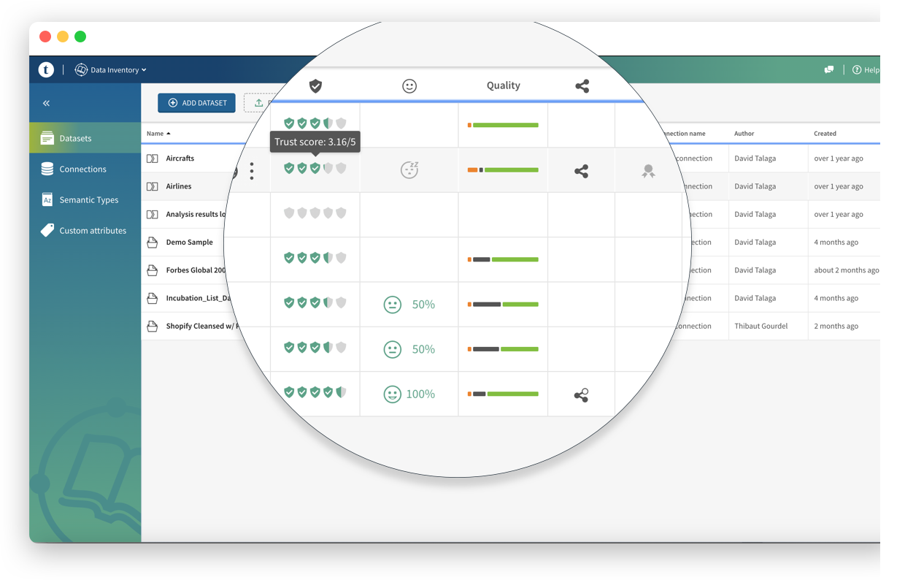924x580 pixels.
Task: Open Custom attributes section
Action: (x=93, y=230)
